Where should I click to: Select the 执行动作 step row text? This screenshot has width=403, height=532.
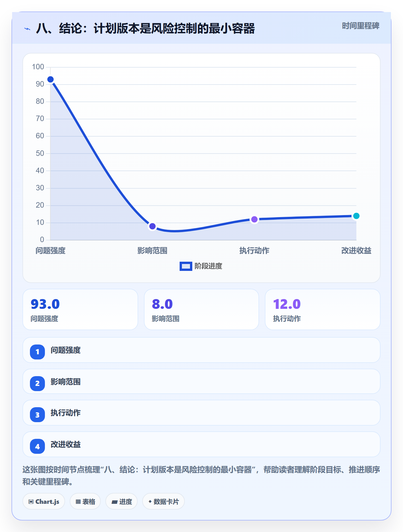66,413
